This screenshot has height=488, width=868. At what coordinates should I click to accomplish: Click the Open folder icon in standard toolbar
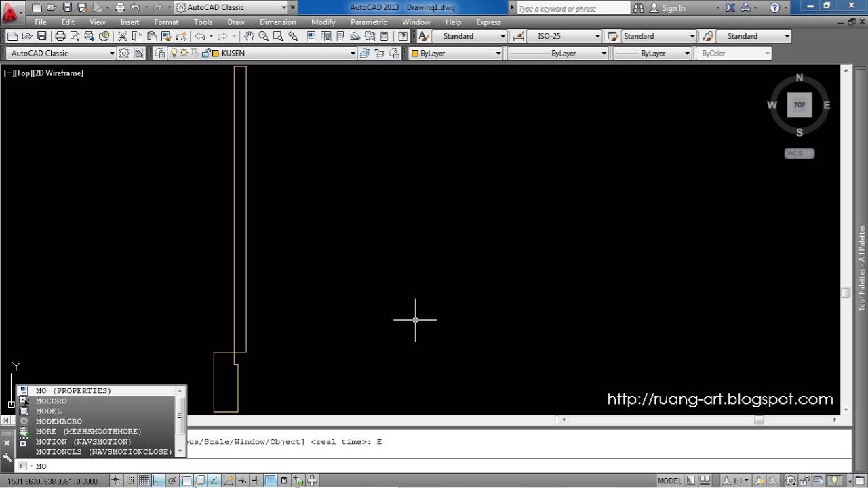[27, 36]
